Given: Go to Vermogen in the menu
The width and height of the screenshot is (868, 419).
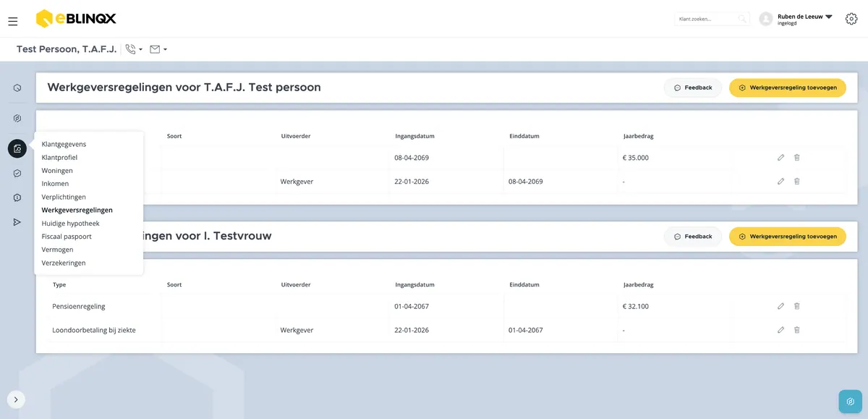Looking at the screenshot, I should [57, 250].
